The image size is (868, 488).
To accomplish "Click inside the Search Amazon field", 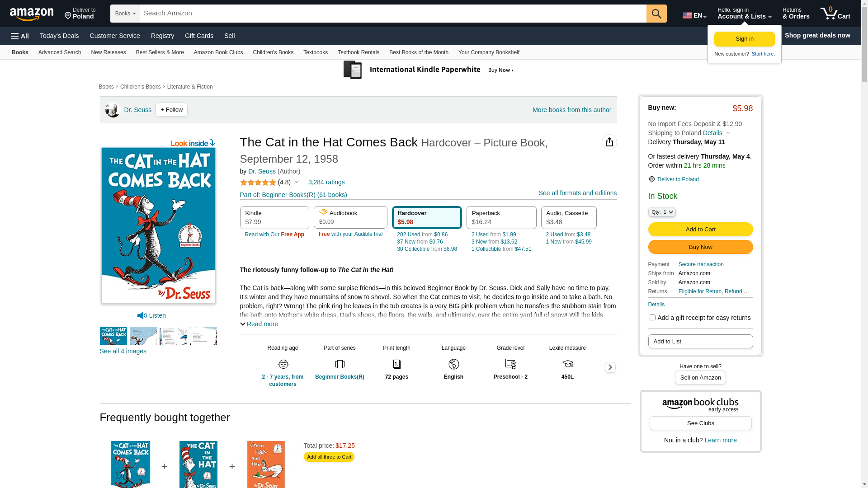I will pyautogui.click(x=393, y=14).
